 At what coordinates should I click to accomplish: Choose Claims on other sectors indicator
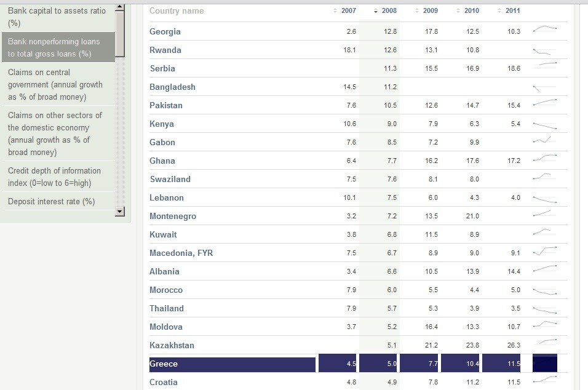pyautogui.click(x=58, y=133)
